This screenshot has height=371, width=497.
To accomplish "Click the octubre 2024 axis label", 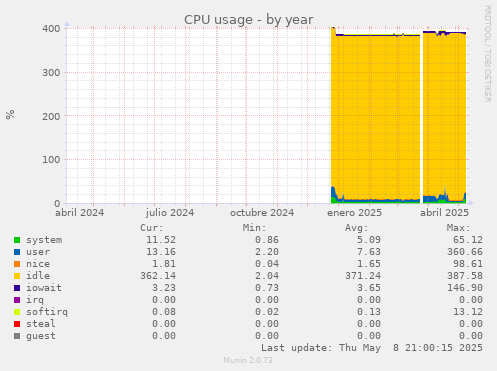I will pos(262,213).
